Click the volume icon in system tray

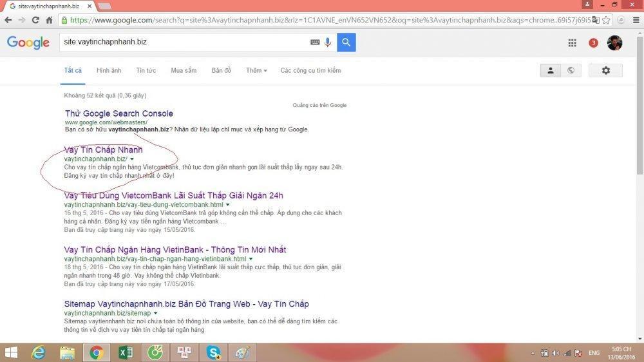click(x=555, y=353)
